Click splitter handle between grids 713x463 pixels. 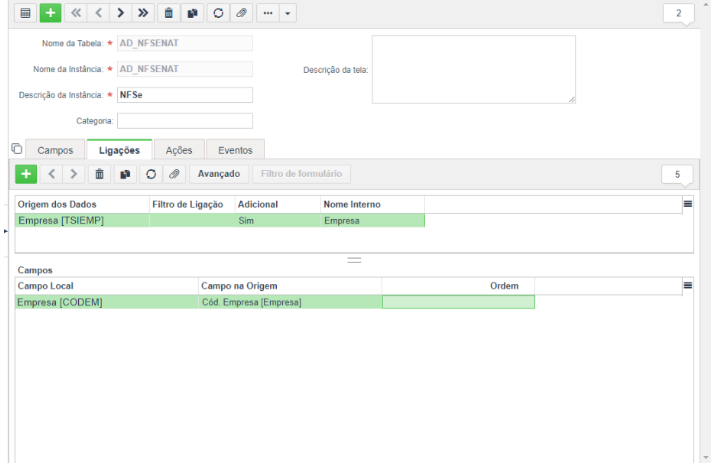pyautogui.click(x=354, y=260)
